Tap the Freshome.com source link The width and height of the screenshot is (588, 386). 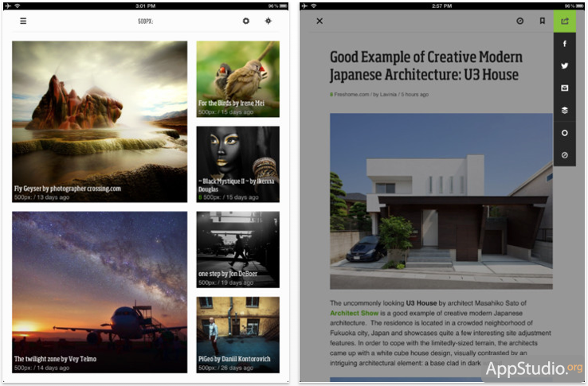[x=351, y=95]
